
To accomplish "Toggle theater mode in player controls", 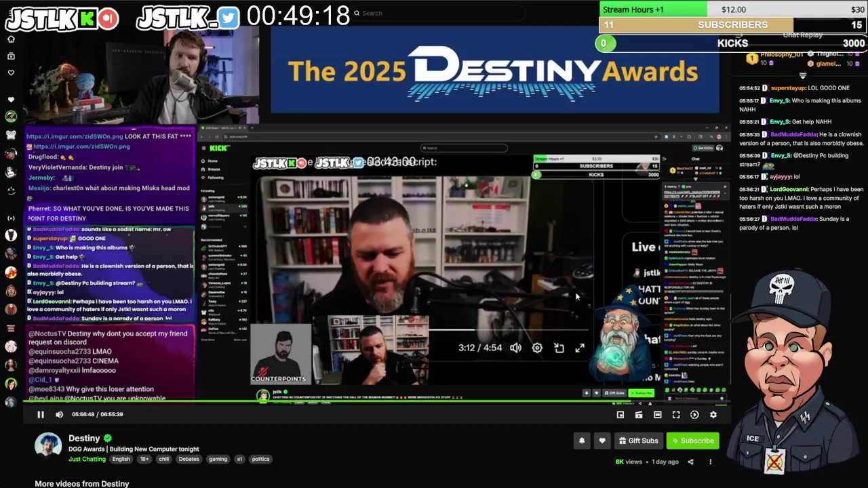I will point(657,415).
